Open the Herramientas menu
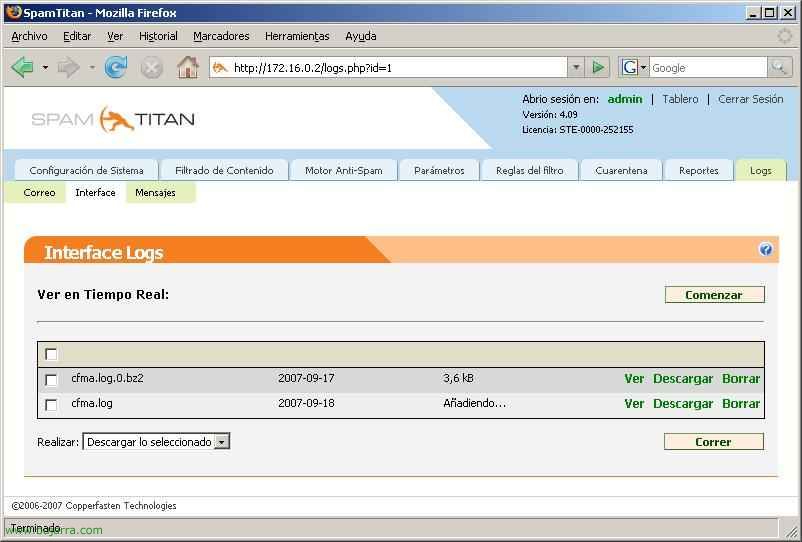This screenshot has height=542, width=802. 297,36
